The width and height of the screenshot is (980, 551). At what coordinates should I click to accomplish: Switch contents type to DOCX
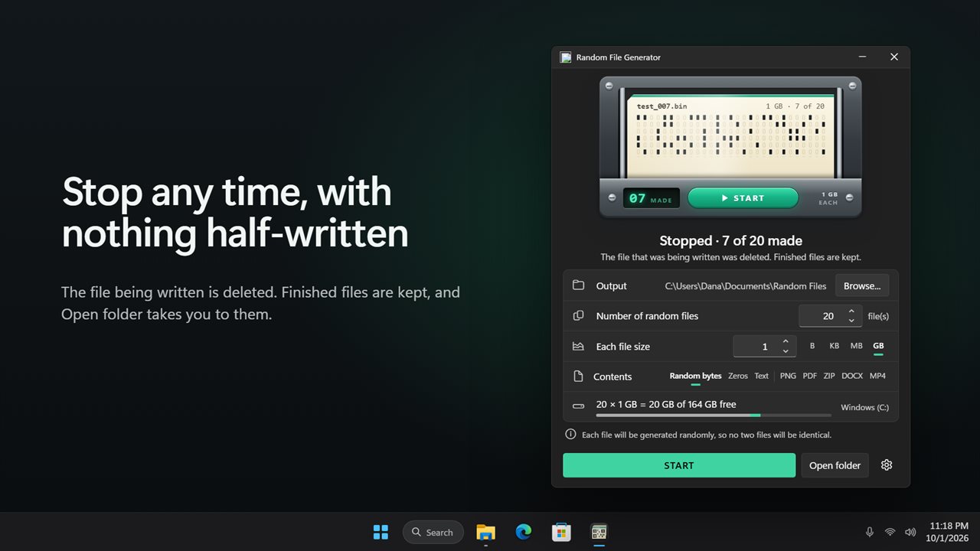tap(852, 376)
